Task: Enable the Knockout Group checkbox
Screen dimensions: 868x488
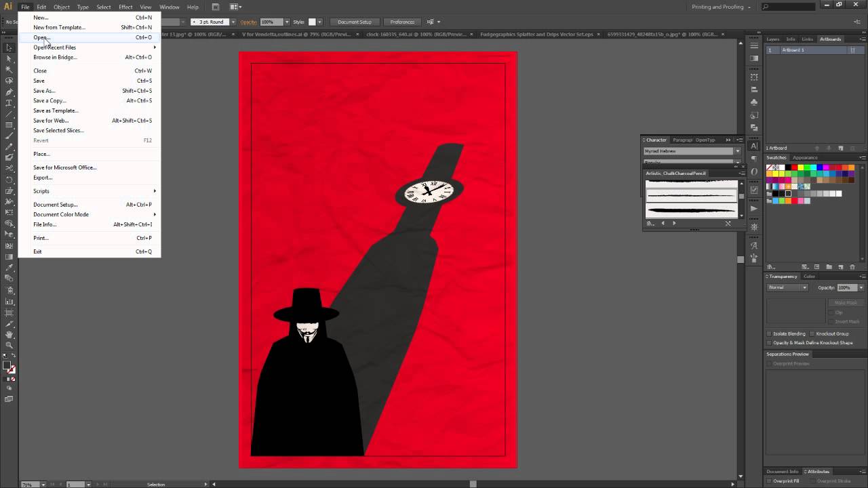Action: [x=812, y=333]
